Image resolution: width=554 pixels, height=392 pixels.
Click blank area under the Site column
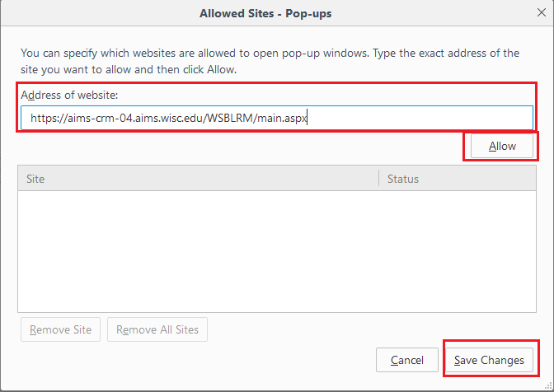[198, 247]
